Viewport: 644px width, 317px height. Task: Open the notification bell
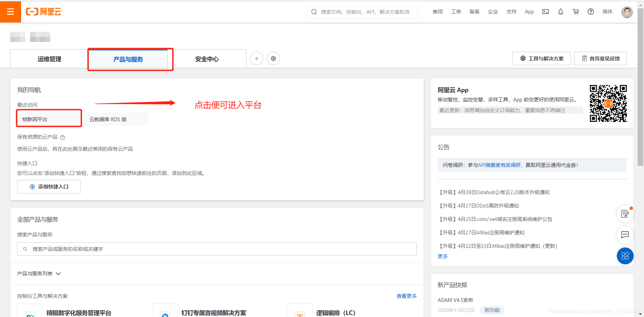(560, 12)
